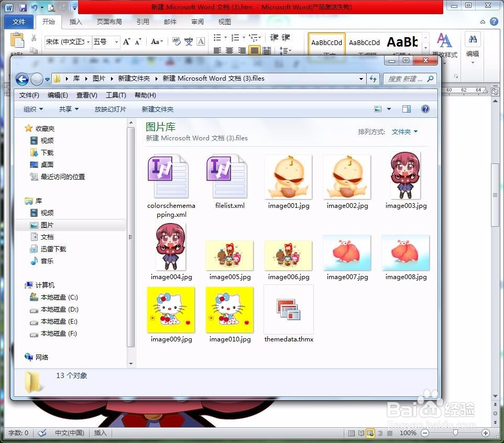Switch to 页面布局 ribbon tab
Screen dimensions: 504x443
point(109,21)
